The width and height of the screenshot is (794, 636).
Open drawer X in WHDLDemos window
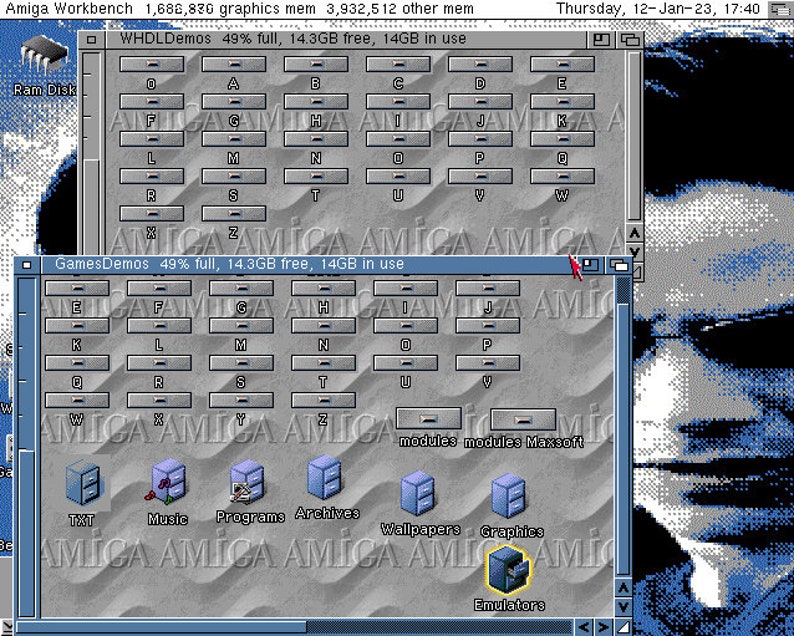click(x=152, y=214)
